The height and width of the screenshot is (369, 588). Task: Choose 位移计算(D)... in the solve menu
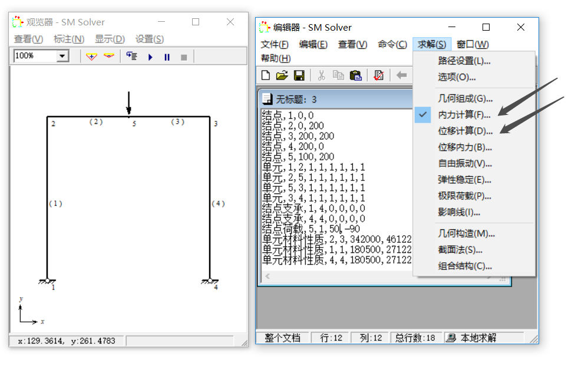[x=474, y=131]
